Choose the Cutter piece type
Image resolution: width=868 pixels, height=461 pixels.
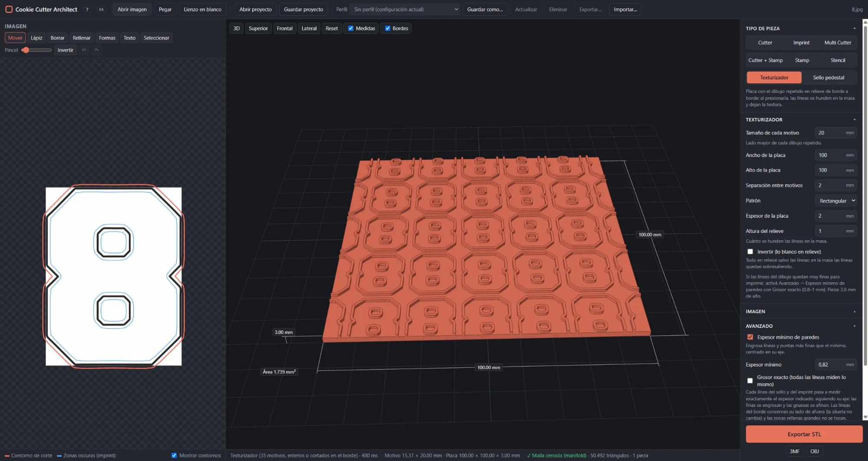click(x=765, y=43)
